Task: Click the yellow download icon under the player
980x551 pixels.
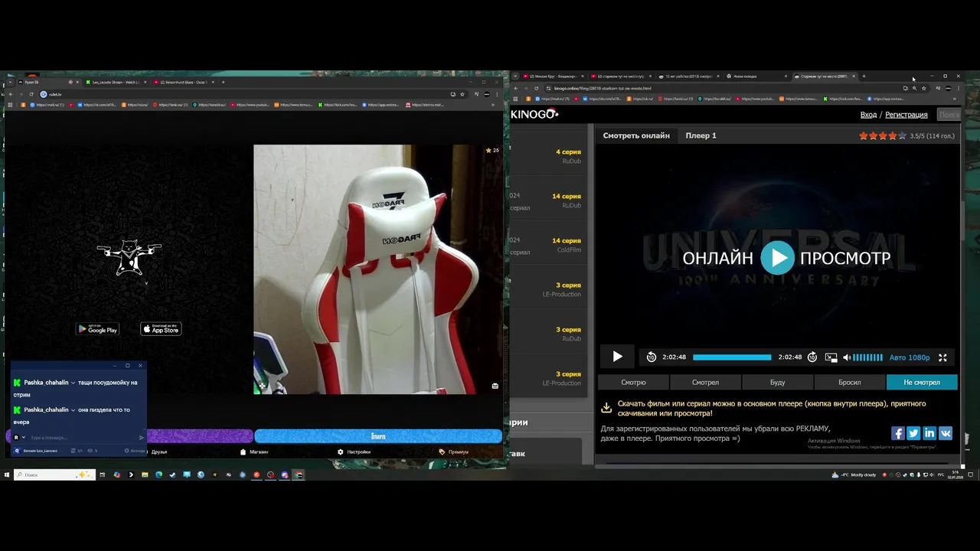Action: 606,408
